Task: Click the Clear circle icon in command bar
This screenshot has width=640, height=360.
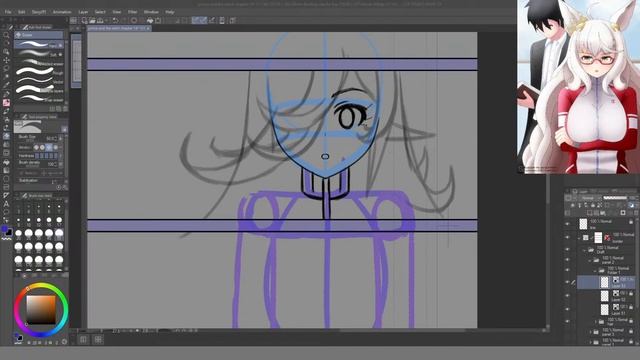Action: tap(134, 20)
